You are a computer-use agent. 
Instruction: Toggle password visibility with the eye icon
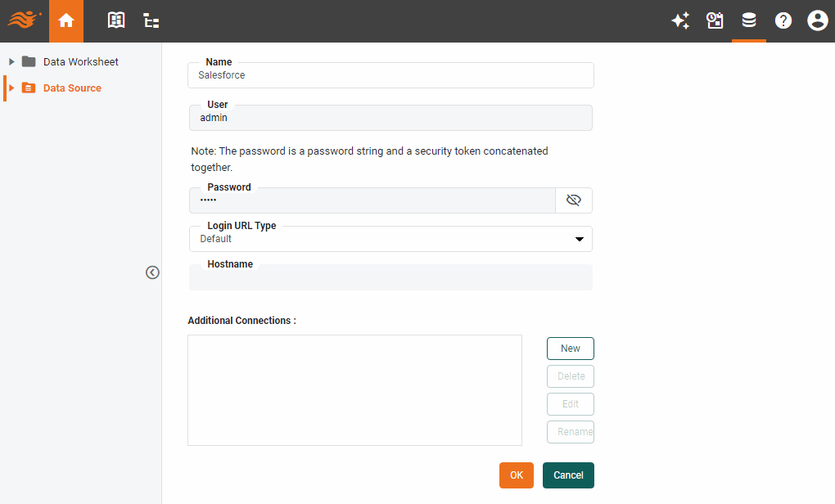pyautogui.click(x=574, y=200)
